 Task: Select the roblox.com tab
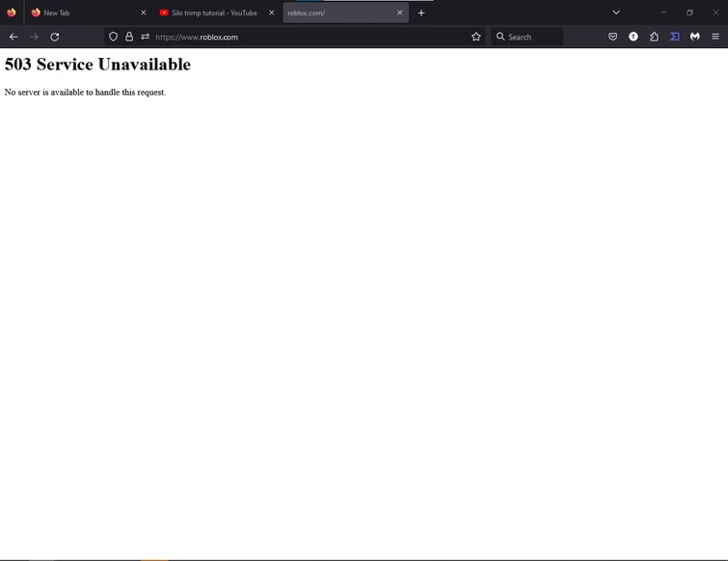click(x=345, y=13)
